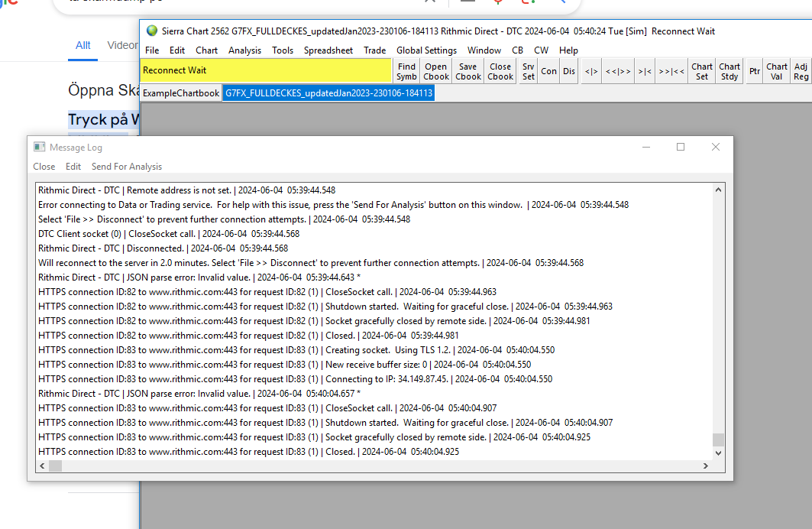Click Save Cbook toolbar button
The height and width of the screenshot is (529, 812).
coord(468,71)
